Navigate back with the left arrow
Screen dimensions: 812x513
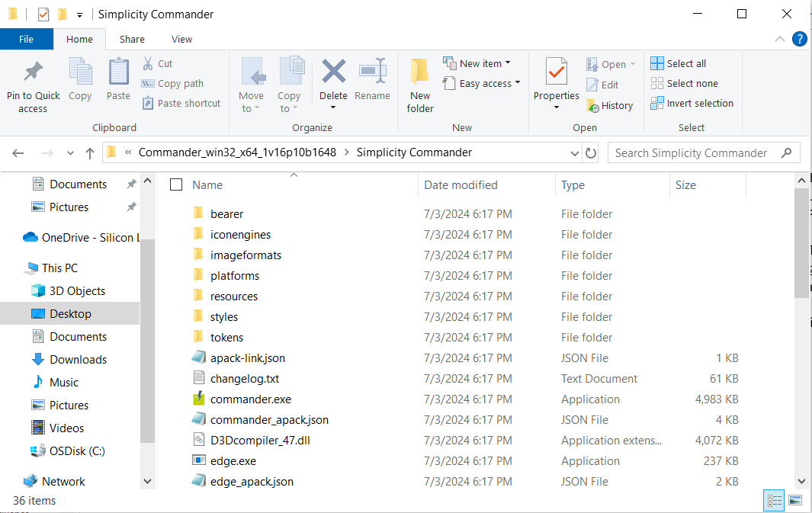click(x=18, y=152)
